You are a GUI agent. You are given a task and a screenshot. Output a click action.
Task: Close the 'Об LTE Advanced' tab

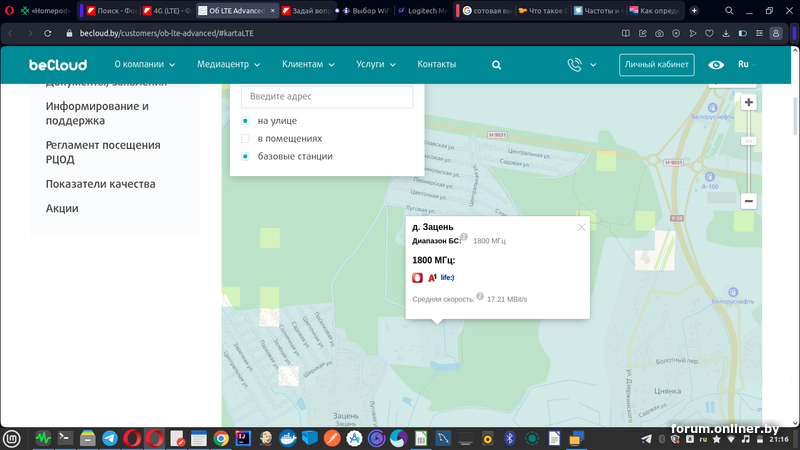272,11
